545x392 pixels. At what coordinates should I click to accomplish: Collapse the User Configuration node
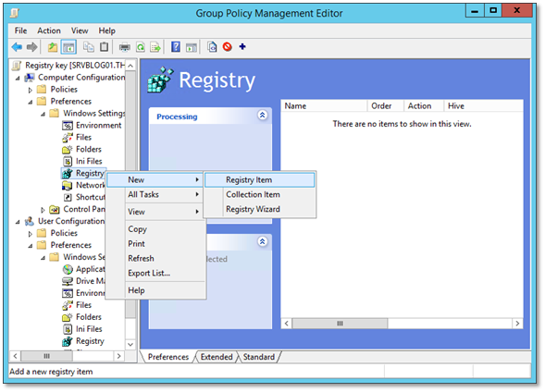tap(18, 222)
